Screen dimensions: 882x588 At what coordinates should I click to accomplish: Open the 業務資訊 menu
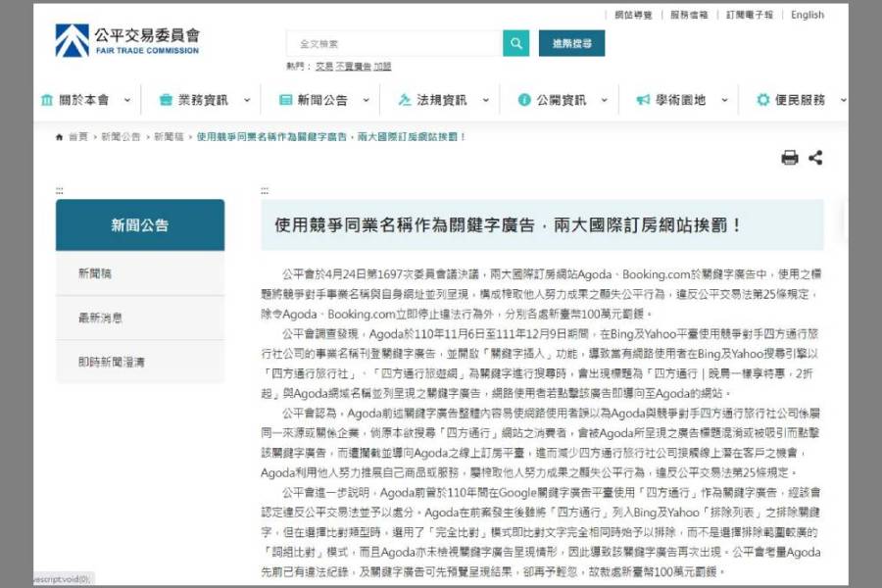(203, 100)
